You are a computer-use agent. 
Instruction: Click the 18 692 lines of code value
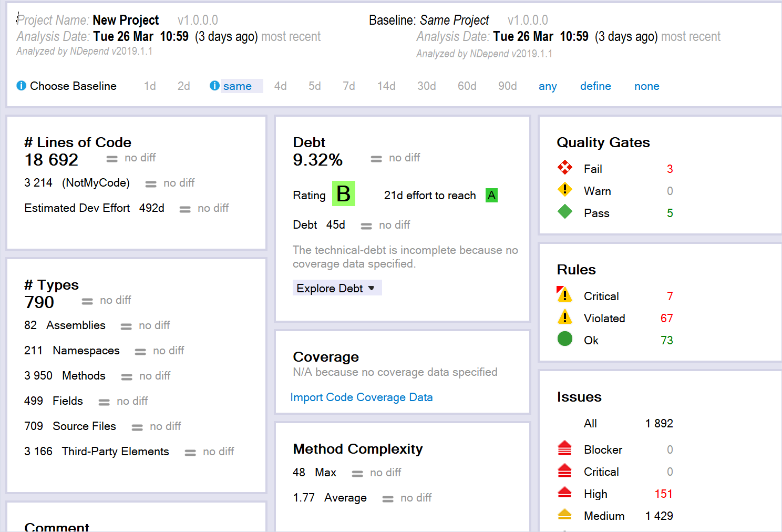52,160
